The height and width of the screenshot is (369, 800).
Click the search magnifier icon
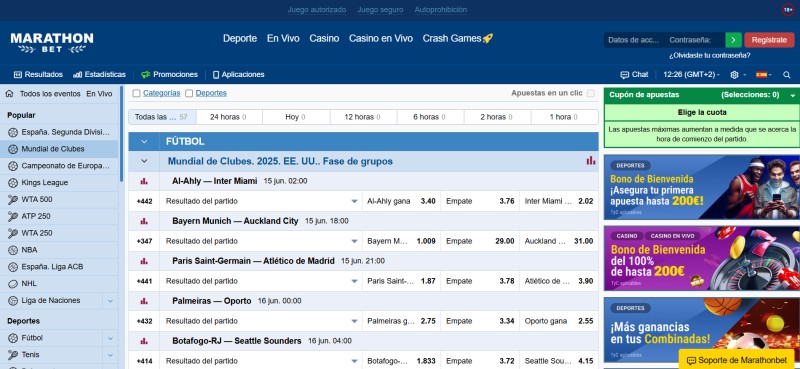coord(787,75)
